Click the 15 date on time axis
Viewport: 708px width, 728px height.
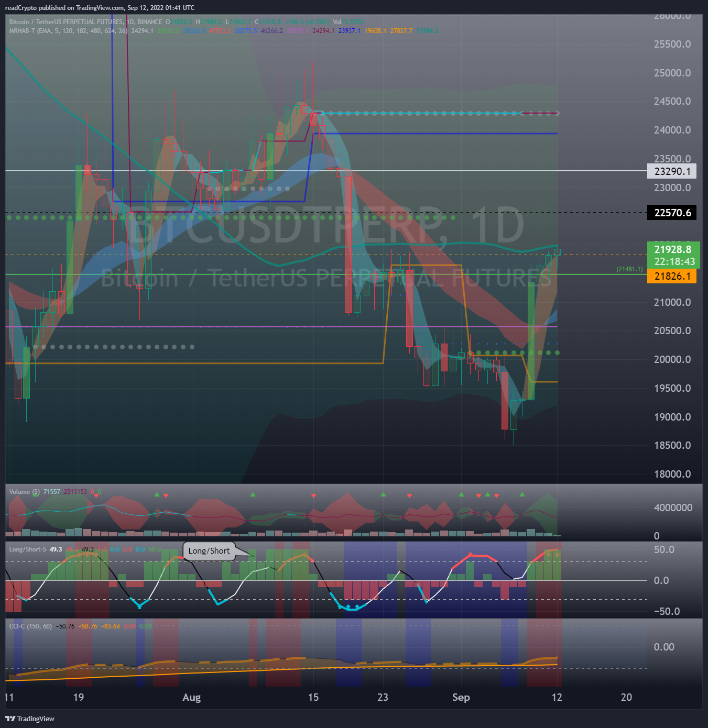(313, 697)
